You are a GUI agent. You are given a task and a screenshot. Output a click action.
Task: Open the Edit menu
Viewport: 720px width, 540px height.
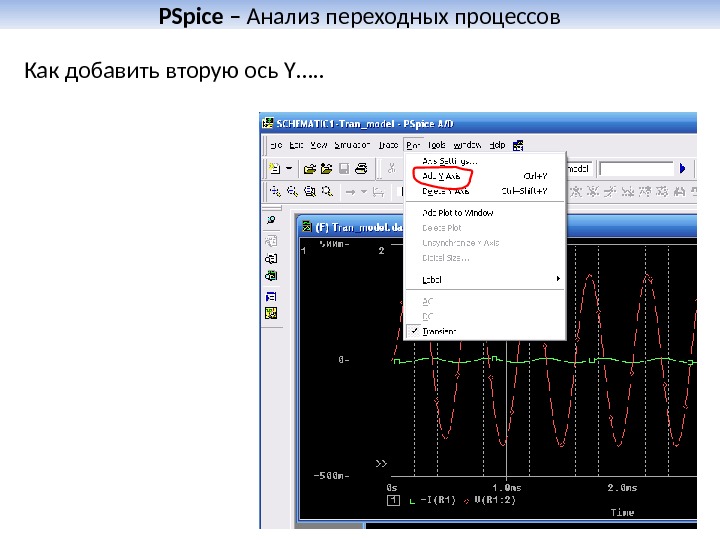(296, 145)
